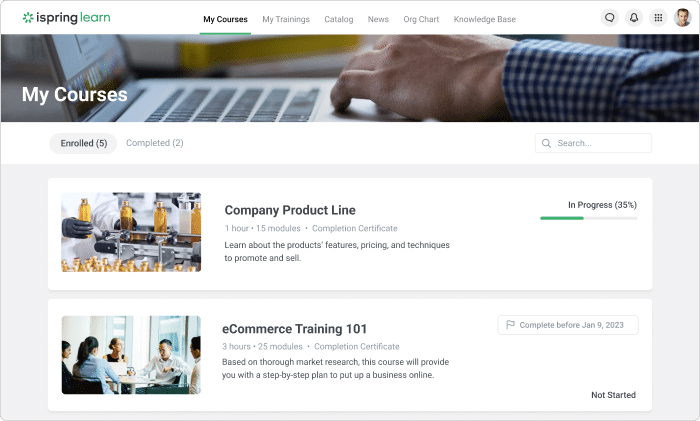Go to the My Trainings menu

pyautogui.click(x=286, y=19)
